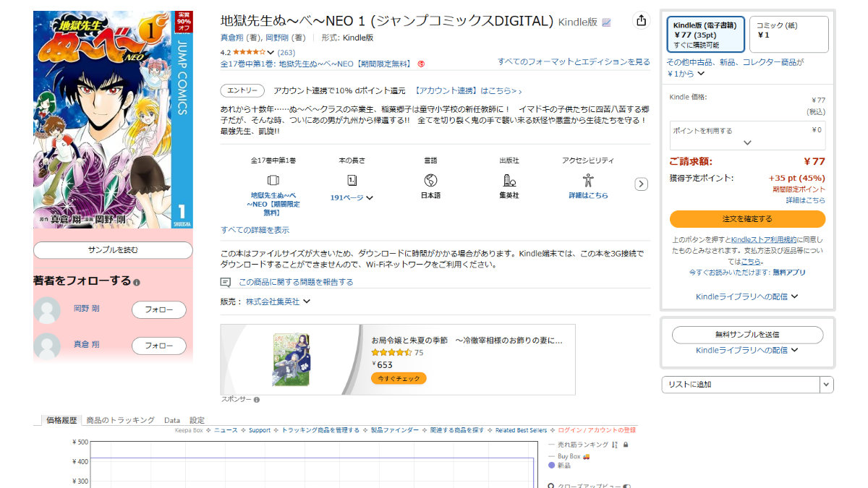Click the サンプルを読む button
This screenshot has width=868, height=488.
[x=113, y=250]
